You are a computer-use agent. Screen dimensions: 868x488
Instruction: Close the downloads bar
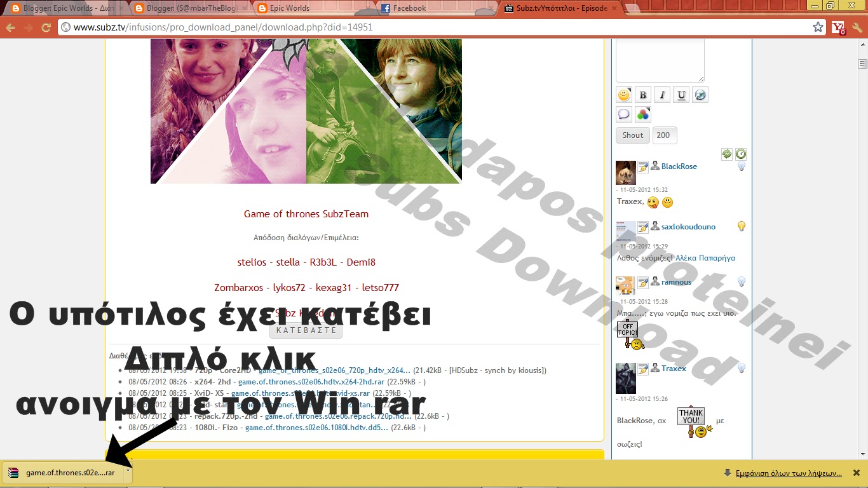click(857, 473)
